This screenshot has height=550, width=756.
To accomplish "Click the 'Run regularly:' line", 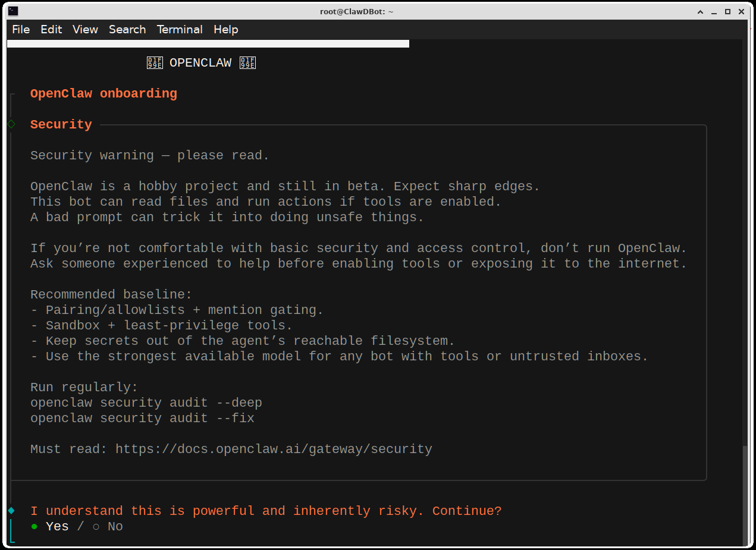I will [x=84, y=387].
